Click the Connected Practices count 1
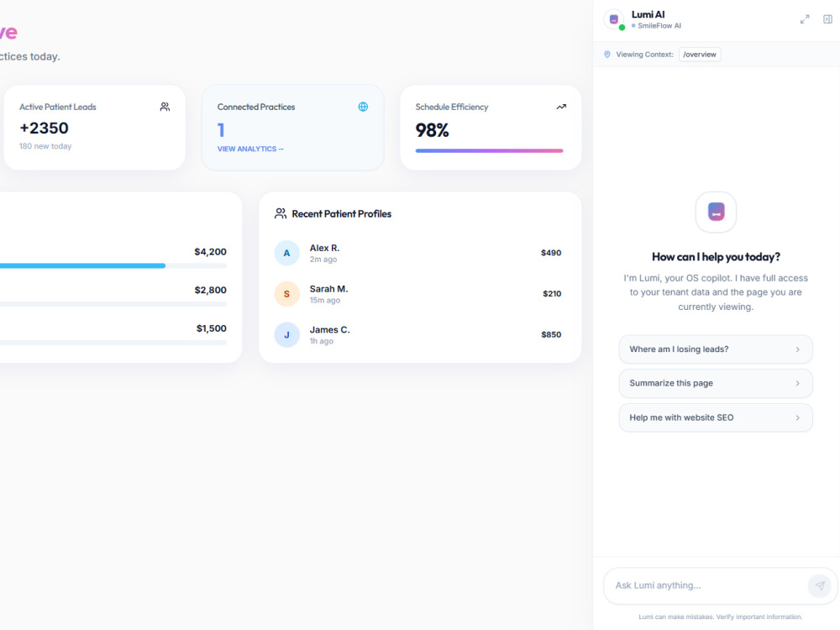The height and width of the screenshot is (630, 840). (x=221, y=130)
